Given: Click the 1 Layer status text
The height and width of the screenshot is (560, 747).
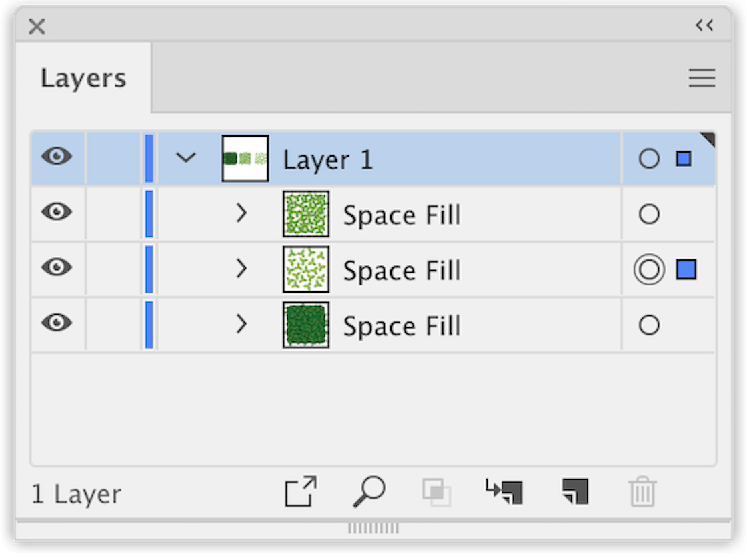Looking at the screenshot, I should 75,494.
